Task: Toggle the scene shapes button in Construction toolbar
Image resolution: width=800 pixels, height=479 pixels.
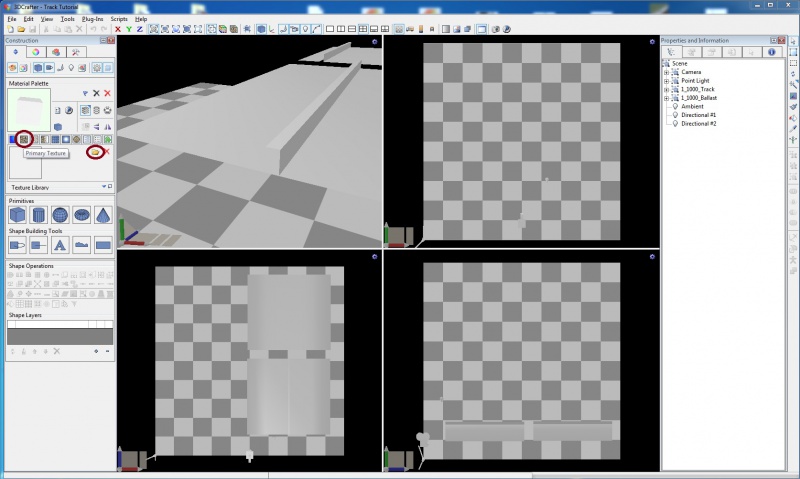Action: pyautogui.click(x=38, y=68)
